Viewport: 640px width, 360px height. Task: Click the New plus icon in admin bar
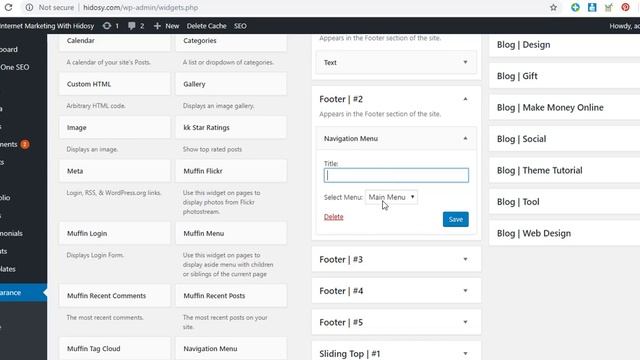pos(157,26)
